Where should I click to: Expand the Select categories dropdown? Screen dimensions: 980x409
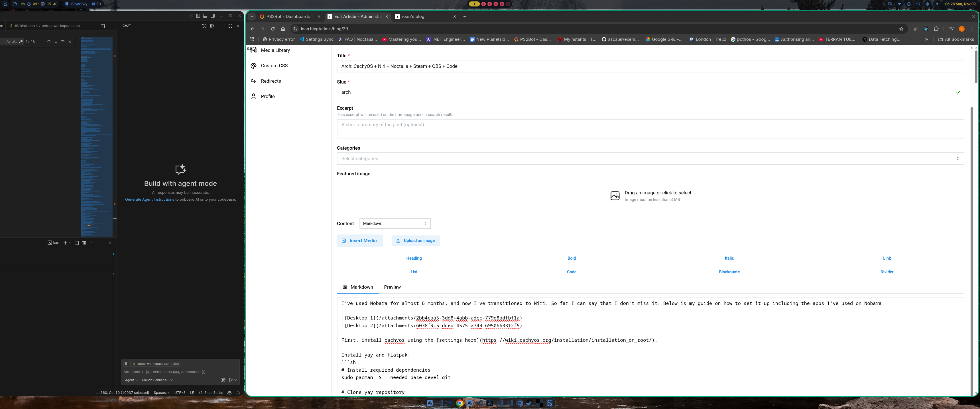point(650,159)
